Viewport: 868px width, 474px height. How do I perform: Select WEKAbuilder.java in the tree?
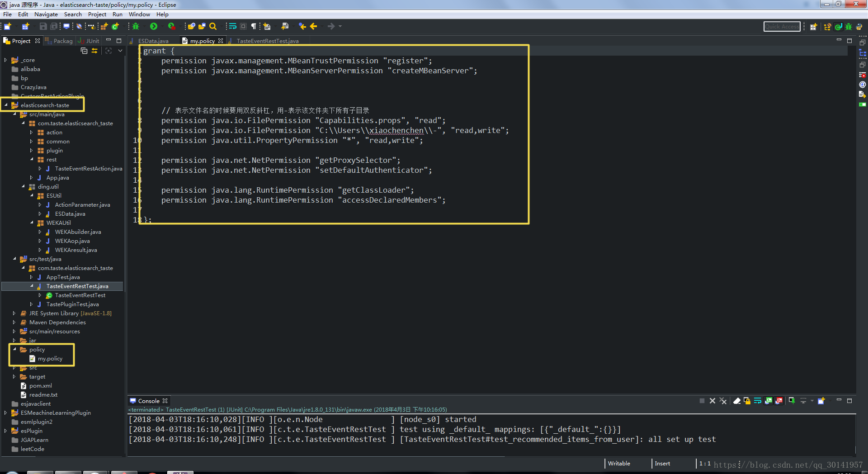pos(78,232)
